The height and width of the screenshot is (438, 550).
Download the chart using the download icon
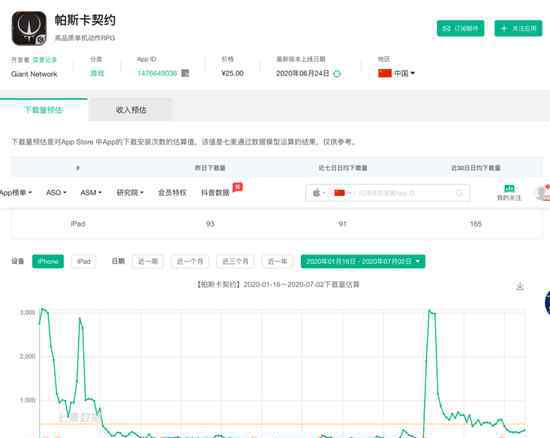pyautogui.click(x=520, y=286)
